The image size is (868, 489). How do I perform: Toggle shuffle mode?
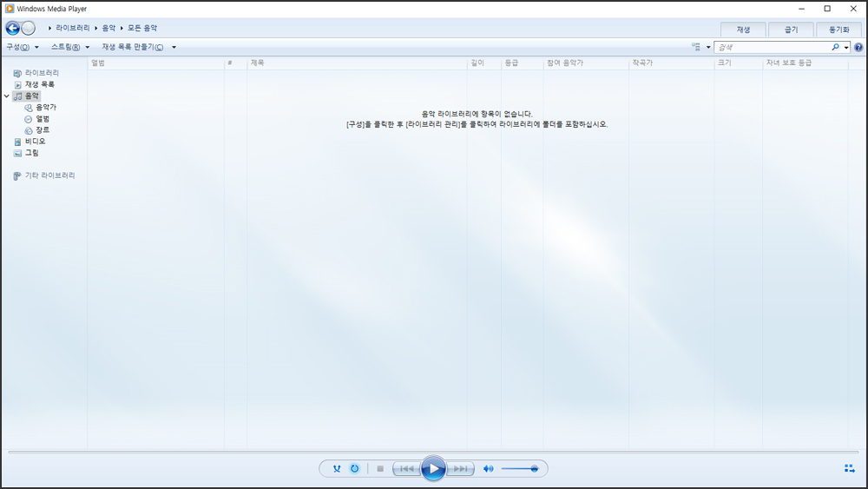pos(337,468)
